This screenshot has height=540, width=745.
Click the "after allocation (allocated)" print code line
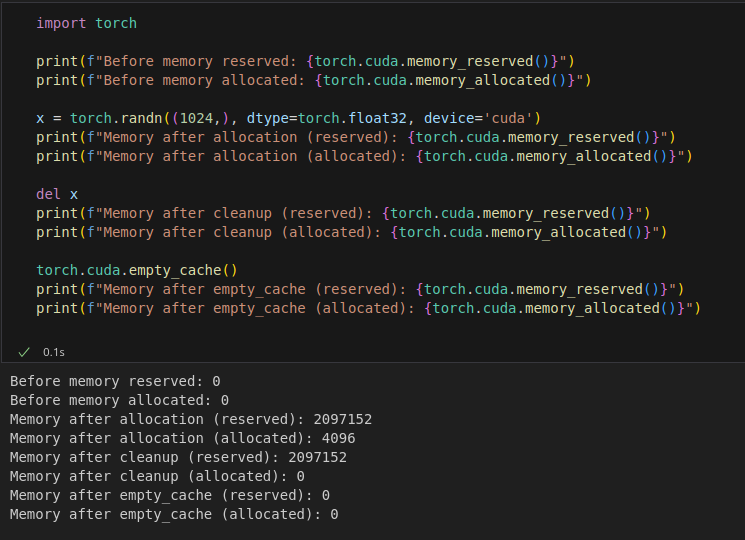tap(364, 156)
